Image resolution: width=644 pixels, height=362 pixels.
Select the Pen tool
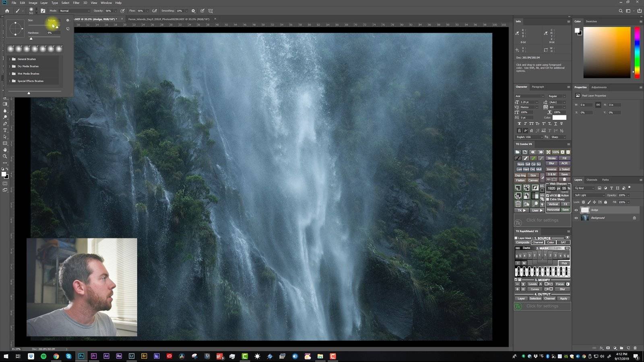pos(5,124)
